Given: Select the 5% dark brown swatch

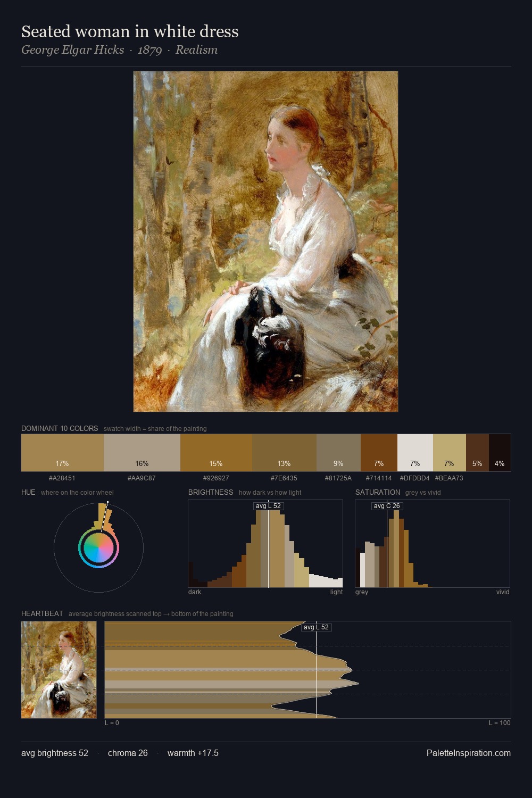Looking at the screenshot, I should click(x=477, y=453).
